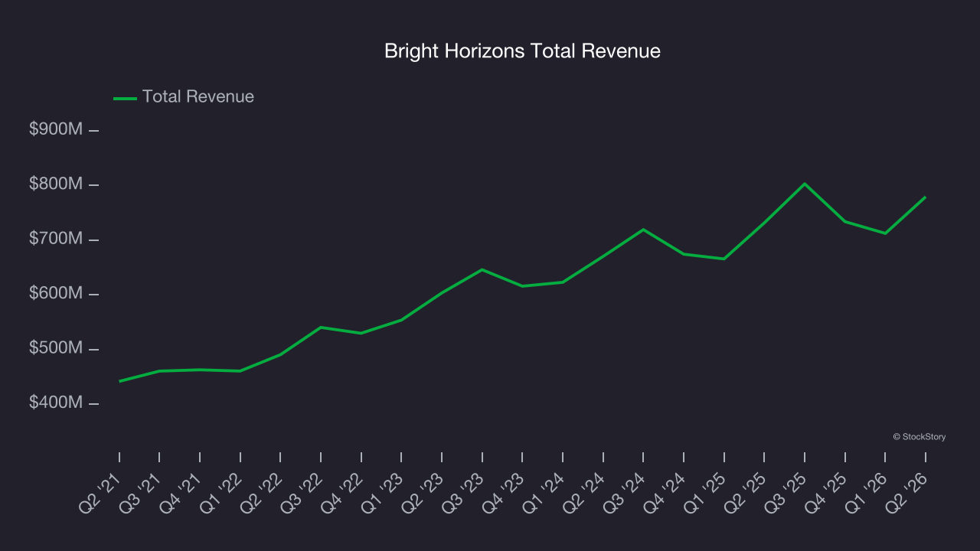The height and width of the screenshot is (551, 980).
Task: Click the Q4 '23 x-axis label
Action: [504, 492]
